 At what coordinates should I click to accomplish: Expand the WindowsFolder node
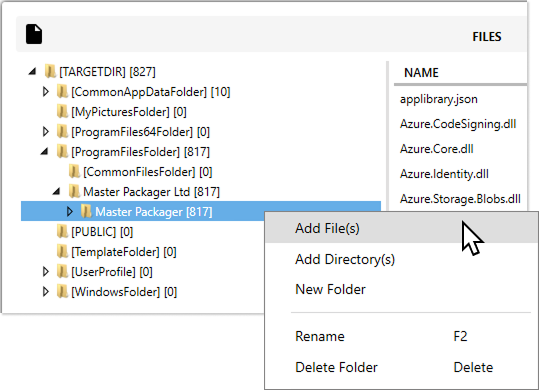click(45, 291)
